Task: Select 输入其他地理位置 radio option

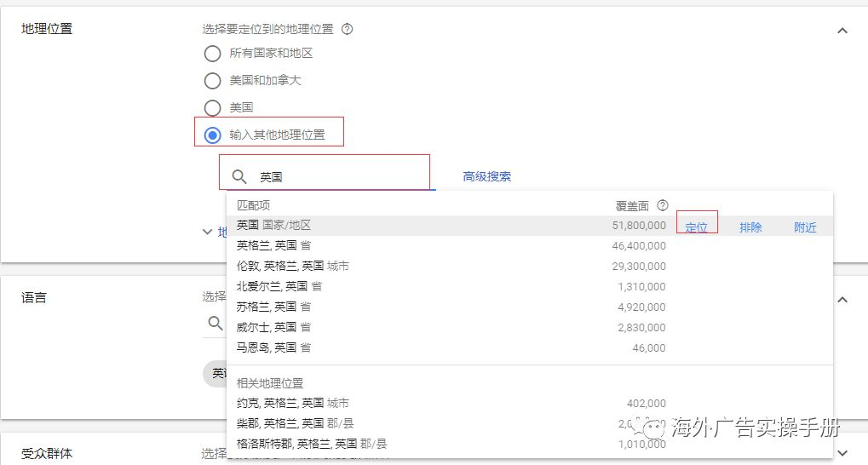Action: tap(212, 135)
